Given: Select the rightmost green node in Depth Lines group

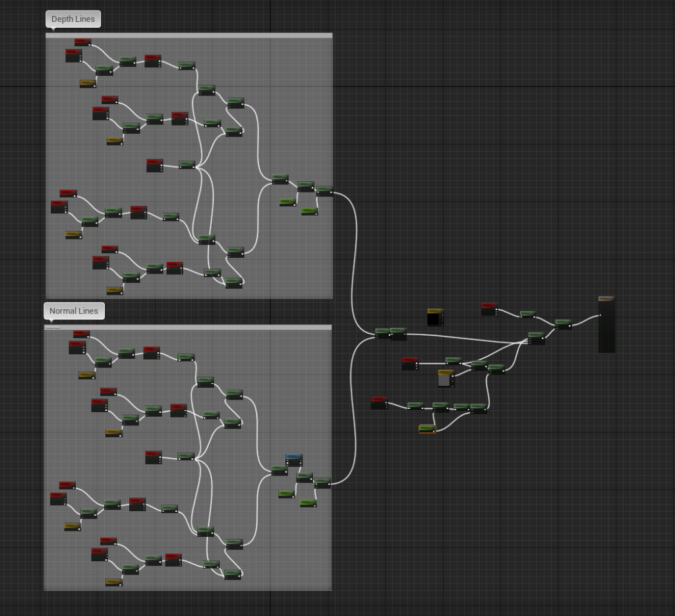Looking at the screenshot, I should pyautogui.click(x=324, y=191).
